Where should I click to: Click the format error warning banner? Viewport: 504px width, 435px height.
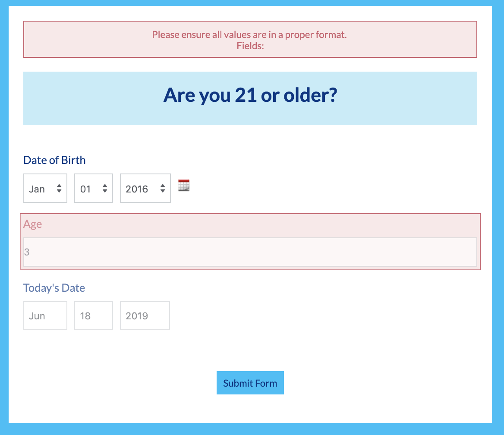click(250, 39)
